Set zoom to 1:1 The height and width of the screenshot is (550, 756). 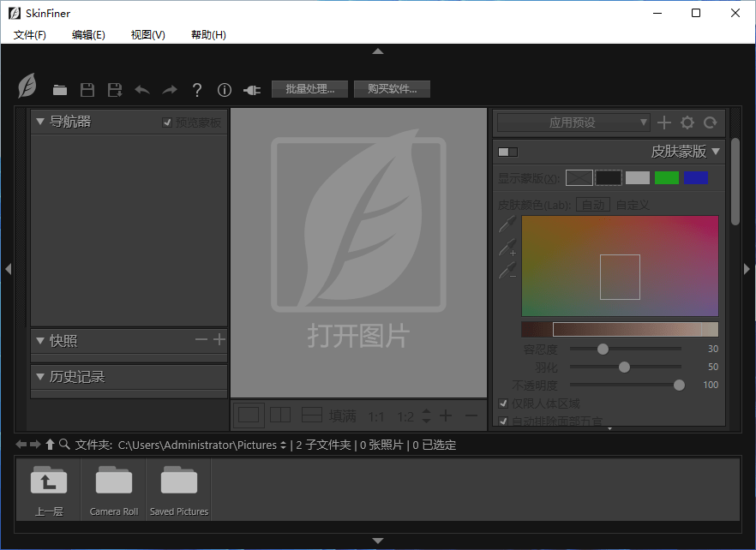click(x=376, y=416)
